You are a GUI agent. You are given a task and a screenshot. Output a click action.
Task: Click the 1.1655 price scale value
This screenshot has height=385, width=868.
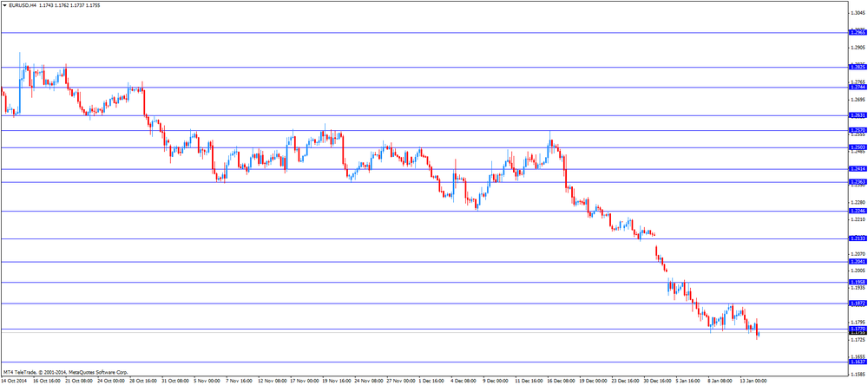coord(859,356)
